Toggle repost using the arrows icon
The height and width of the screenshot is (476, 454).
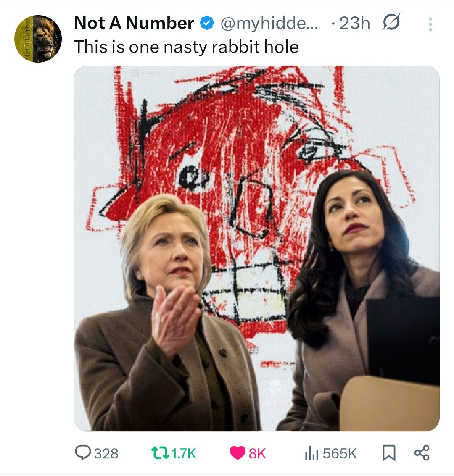click(161, 453)
